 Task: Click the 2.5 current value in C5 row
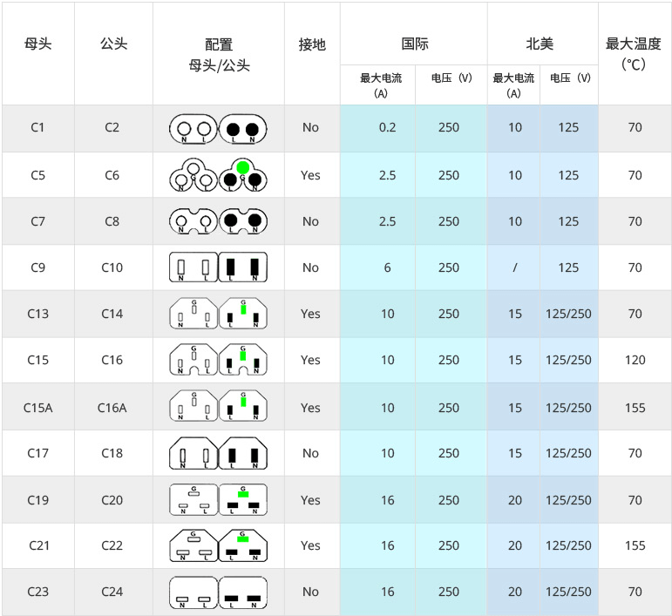click(388, 175)
